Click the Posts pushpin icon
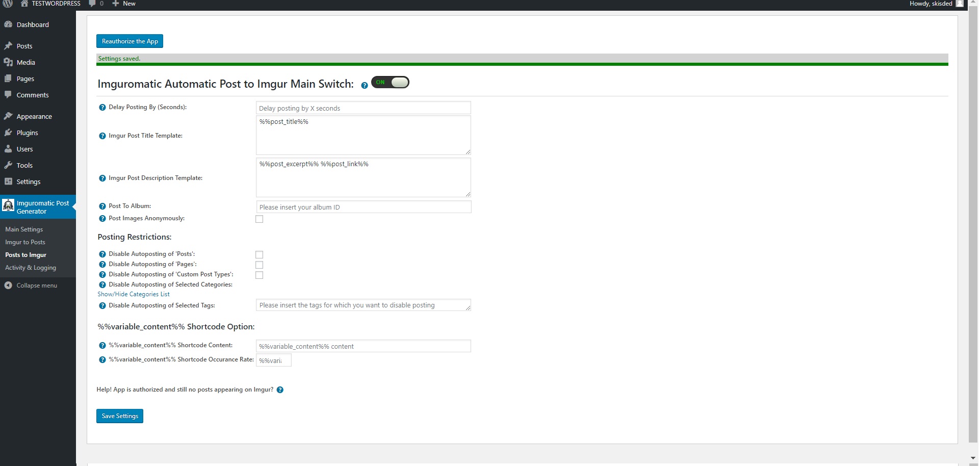 pyautogui.click(x=8, y=46)
